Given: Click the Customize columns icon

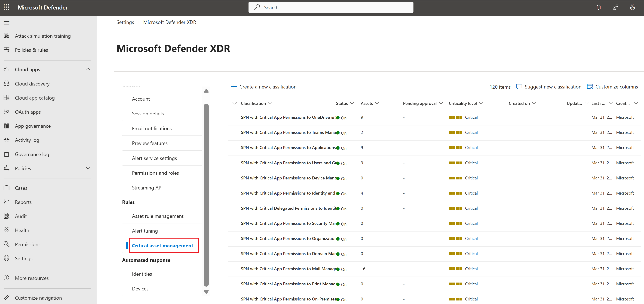Looking at the screenshot, I should [590, 87].
